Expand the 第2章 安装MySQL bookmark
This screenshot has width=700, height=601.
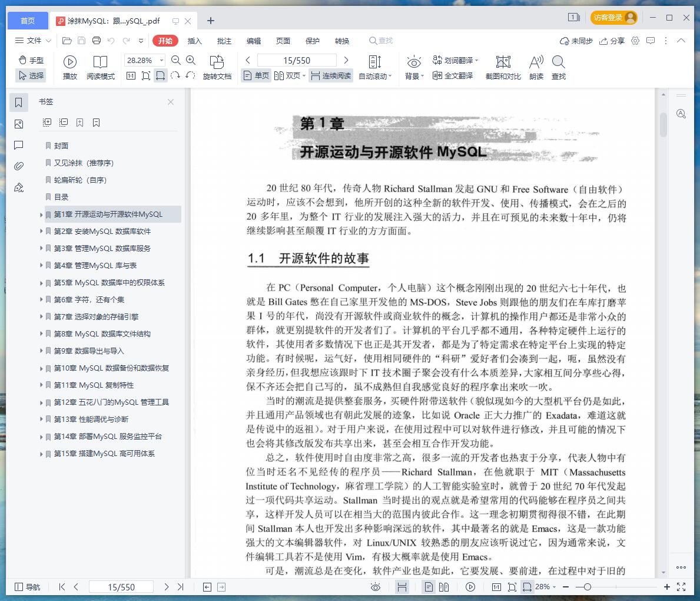click(41, 231)
